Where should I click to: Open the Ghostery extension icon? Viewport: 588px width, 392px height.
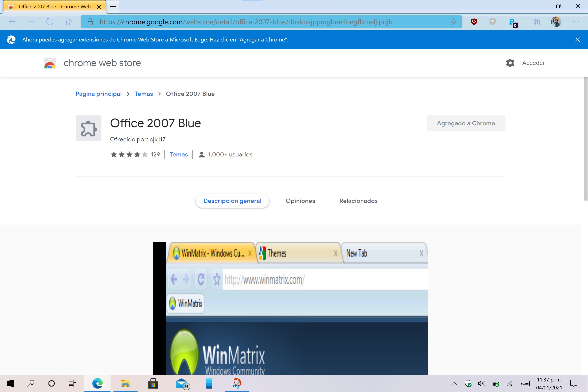coord(513,23)
